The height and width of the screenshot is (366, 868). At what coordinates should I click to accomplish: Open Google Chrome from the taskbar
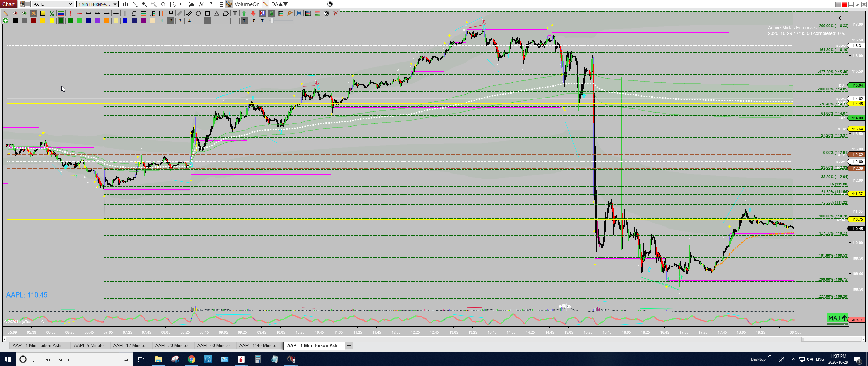coord(192,359)
